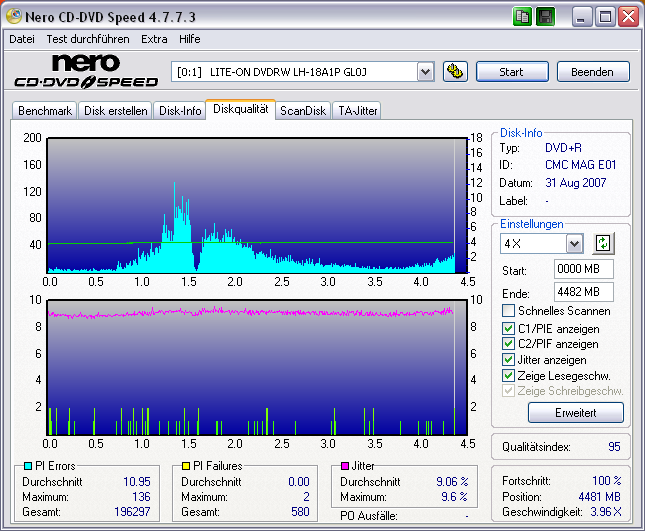The image size is (645, 531).
Task: Click PI Failures Gesamt value 580
Action: 300,512
